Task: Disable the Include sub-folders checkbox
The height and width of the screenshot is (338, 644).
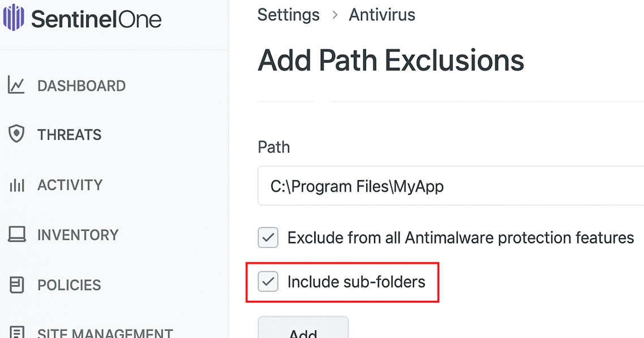Action: tap(267, 281)
